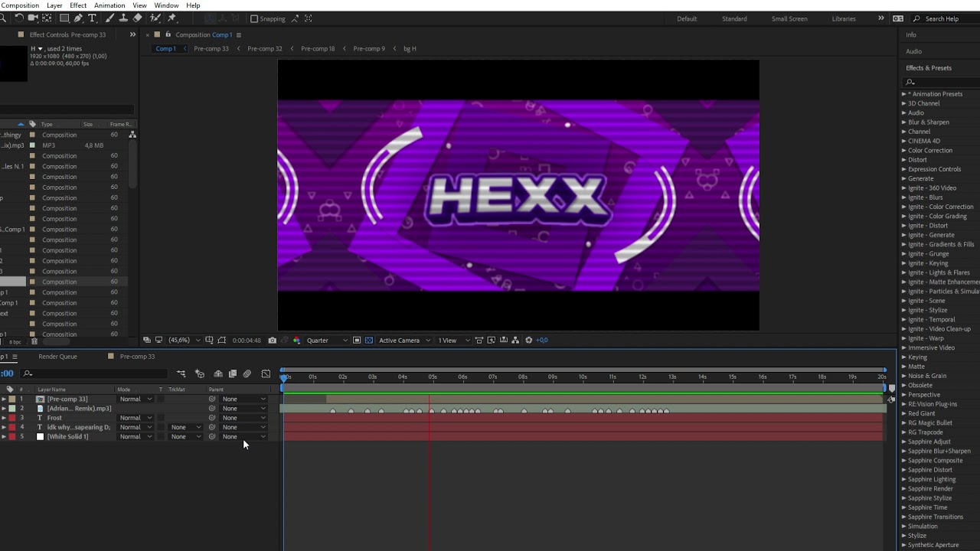Navigate to Pre-comp 18 in breadcrumb
The image size is (980, 551).
click(x=318, y=48)
